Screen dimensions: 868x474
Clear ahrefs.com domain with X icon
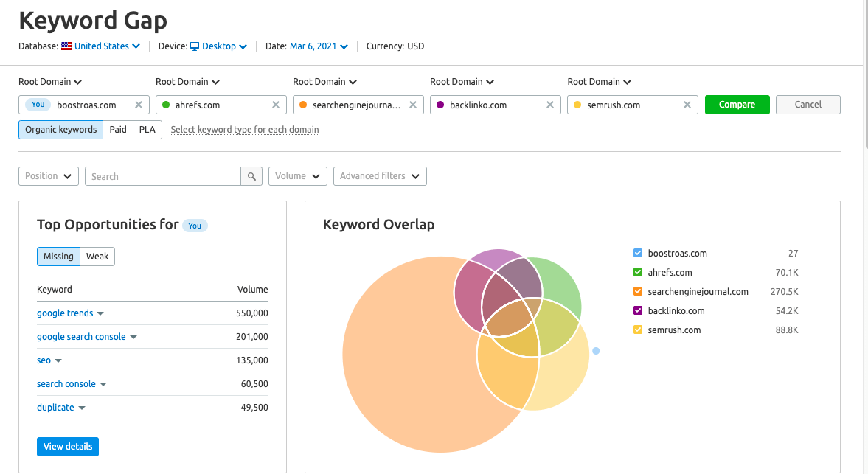(x=276, y=105)
